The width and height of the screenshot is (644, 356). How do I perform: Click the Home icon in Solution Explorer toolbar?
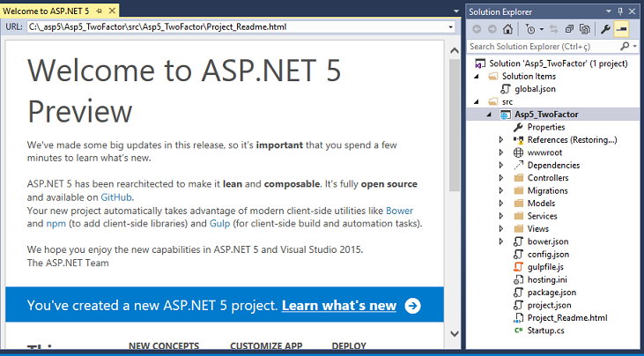coord(507,29)
